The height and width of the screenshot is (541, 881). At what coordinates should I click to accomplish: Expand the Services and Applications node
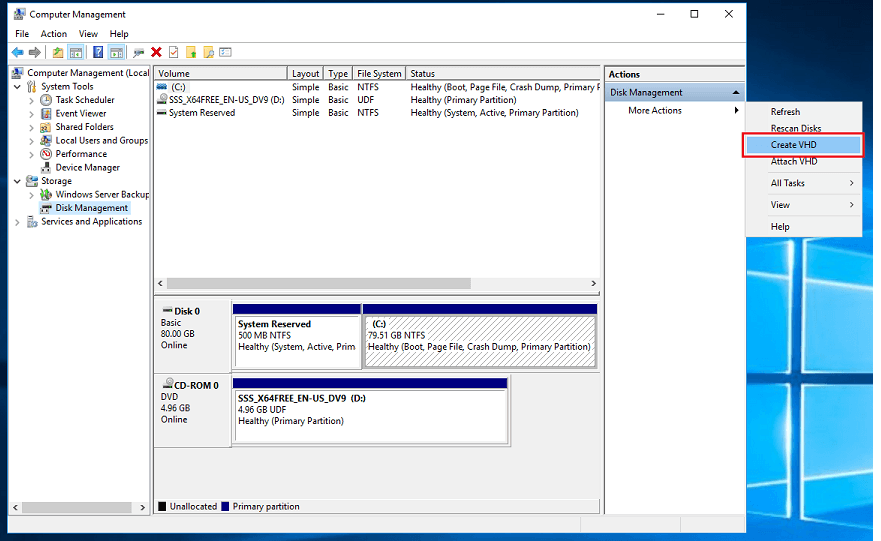[18, 222]
